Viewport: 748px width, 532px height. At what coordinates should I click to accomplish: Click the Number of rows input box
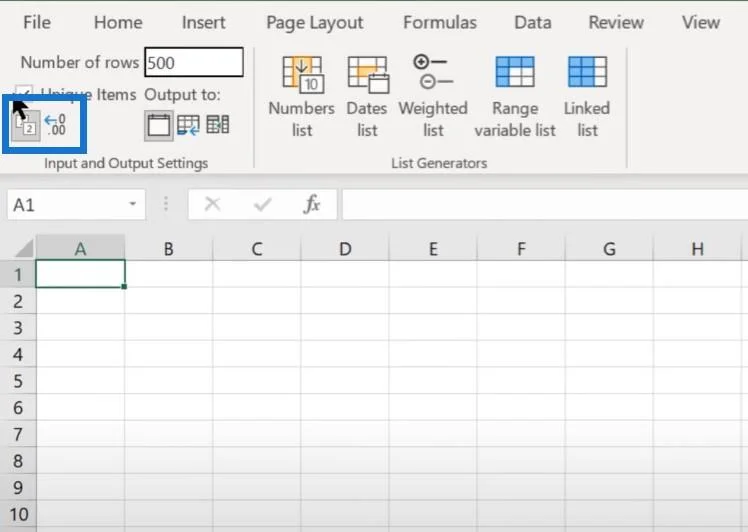194,62
